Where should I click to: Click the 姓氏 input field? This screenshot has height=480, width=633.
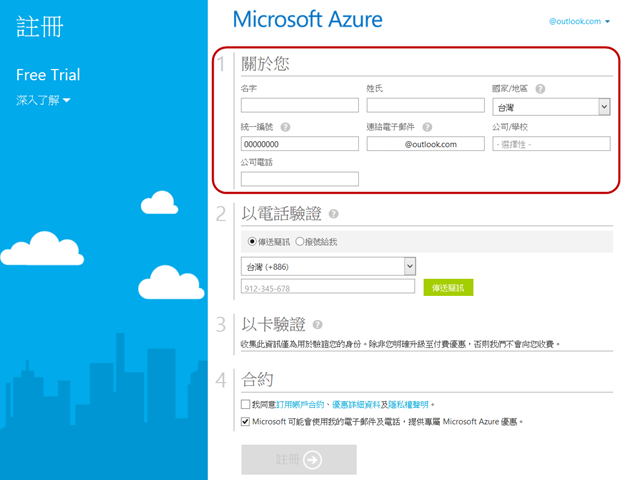pyautogui.click(x=425, y=105)
